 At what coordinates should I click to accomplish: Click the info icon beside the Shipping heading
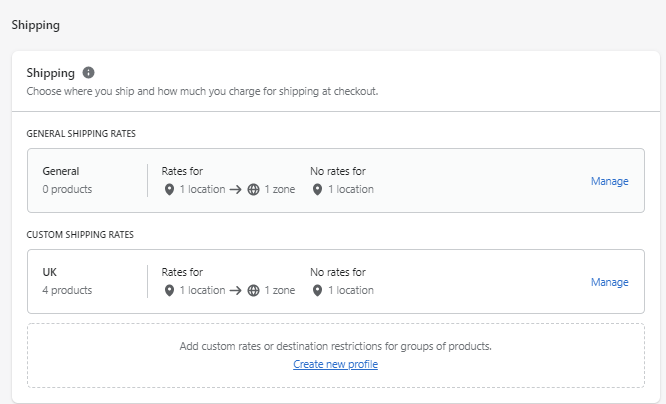point(89,72)
